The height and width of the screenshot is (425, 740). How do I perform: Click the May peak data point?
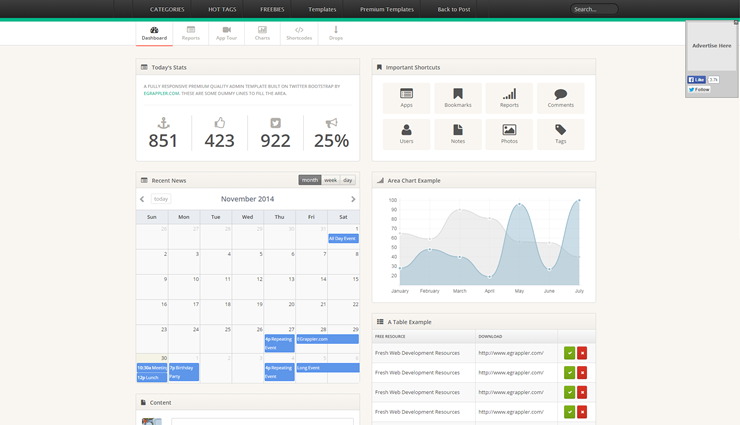point(520,204)
